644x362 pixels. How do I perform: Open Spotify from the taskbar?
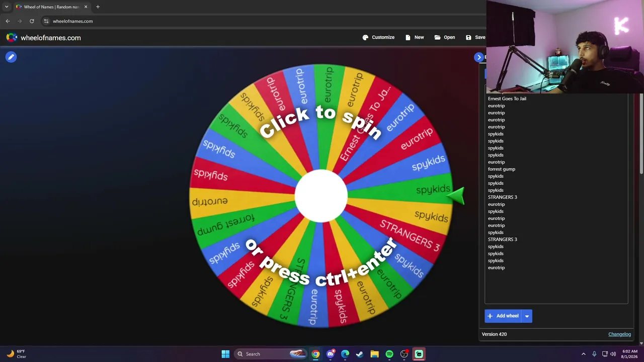click(x=389, y=354)
